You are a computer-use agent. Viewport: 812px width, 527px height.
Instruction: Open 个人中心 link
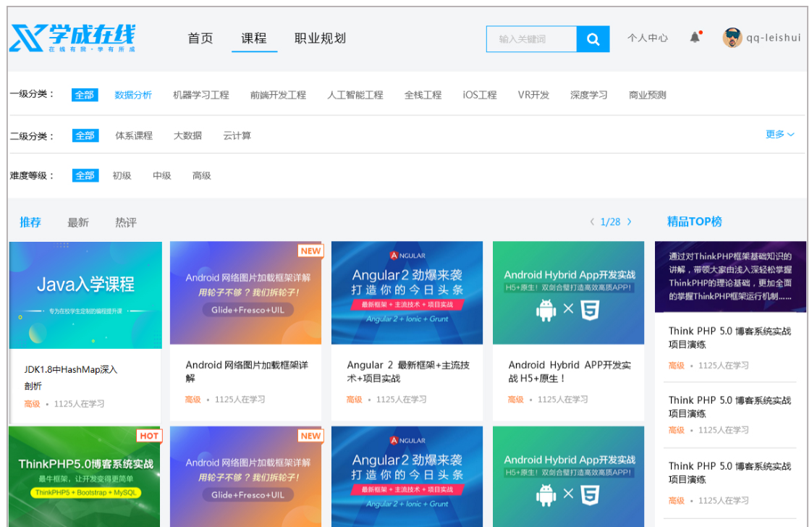click(x=647, y=38)
